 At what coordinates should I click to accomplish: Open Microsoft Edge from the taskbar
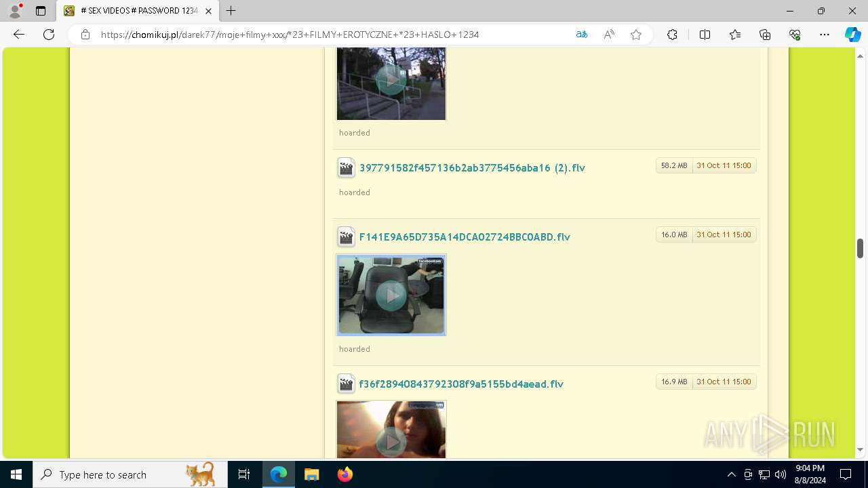pyautogui.click(x=279, y=474)
